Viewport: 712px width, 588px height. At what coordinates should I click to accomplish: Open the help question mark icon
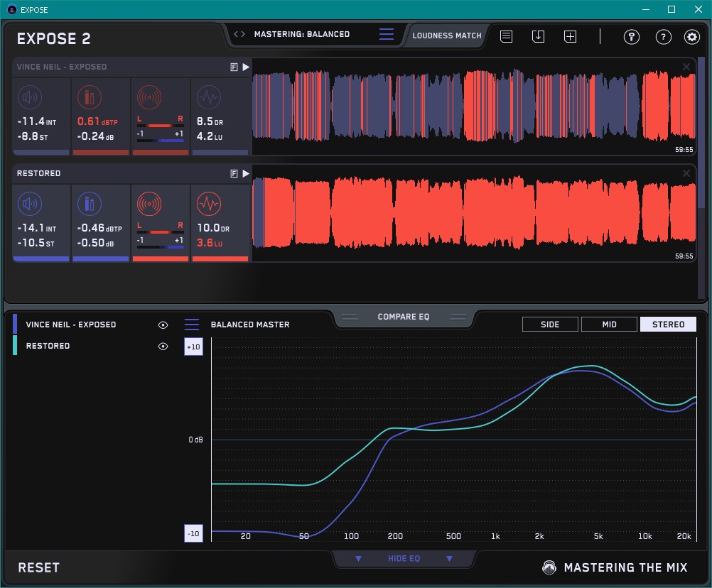(x=663, y=37)
